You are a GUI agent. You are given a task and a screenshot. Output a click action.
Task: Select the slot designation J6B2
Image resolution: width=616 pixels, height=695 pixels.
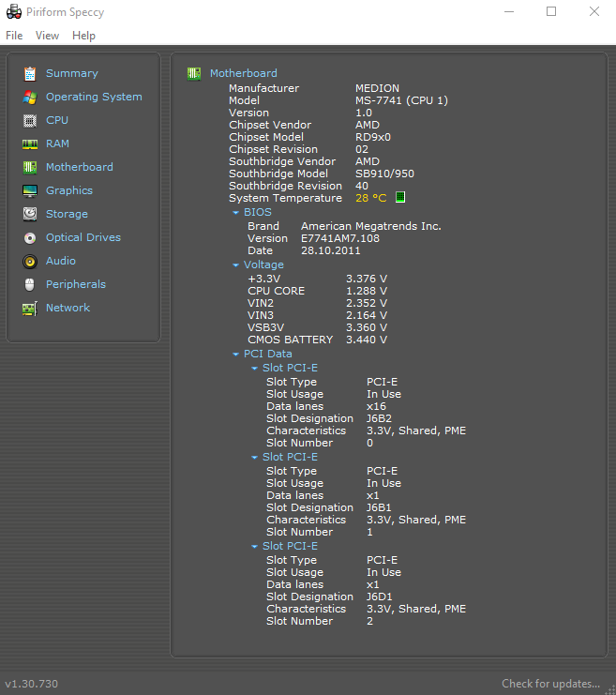pos(379,418)
